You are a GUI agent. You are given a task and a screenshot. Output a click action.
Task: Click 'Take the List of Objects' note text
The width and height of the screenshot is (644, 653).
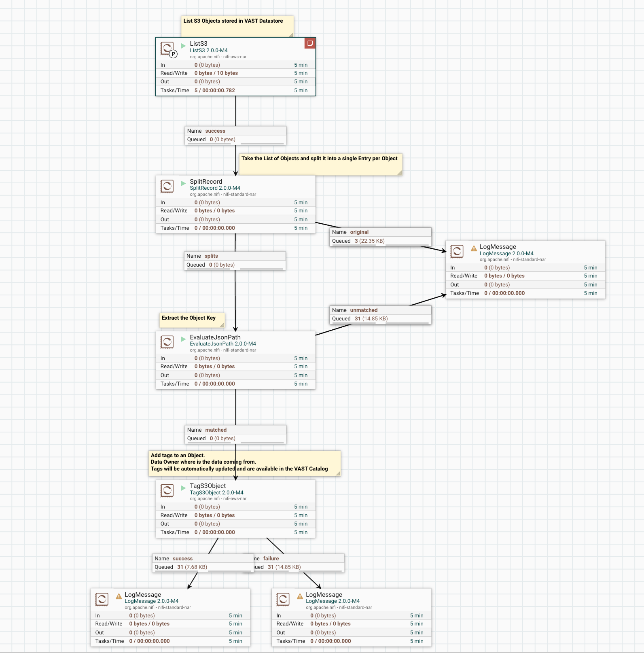click(x=320, y=159)
